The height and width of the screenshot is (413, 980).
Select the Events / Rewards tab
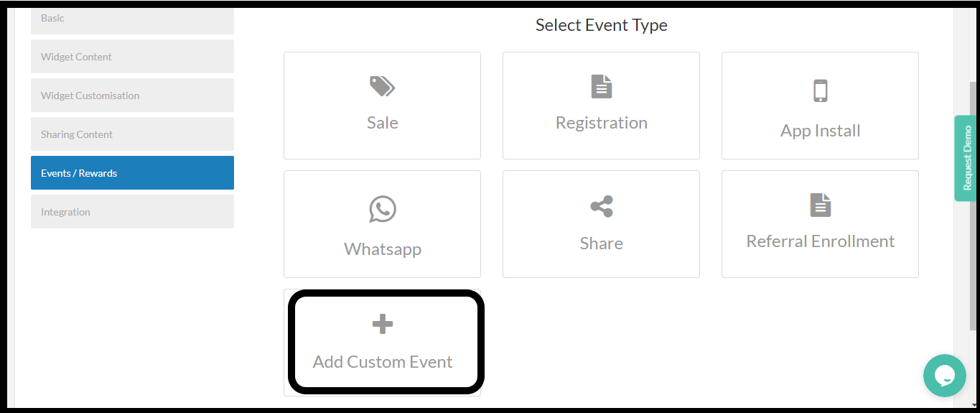132,173
